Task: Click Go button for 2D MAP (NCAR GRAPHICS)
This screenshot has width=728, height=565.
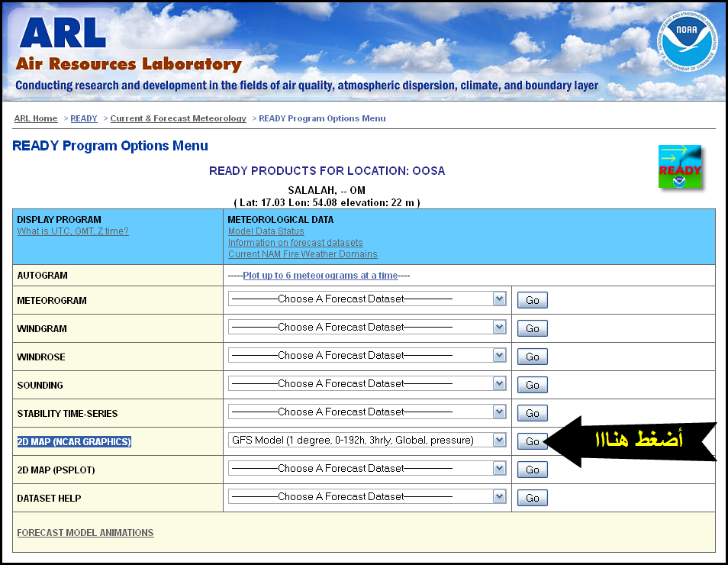Action: [533, 441]
